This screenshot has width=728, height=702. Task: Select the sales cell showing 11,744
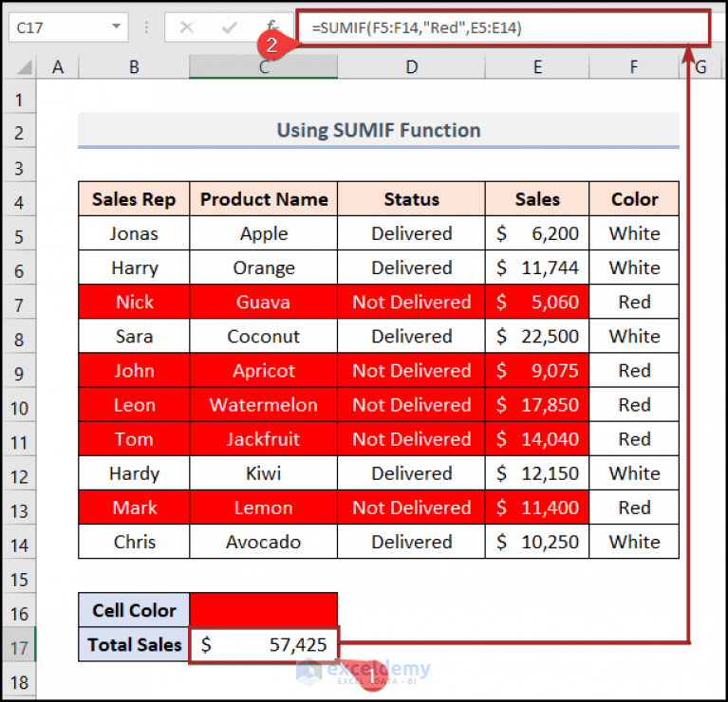pyautogui.click(x=537, y=268)
